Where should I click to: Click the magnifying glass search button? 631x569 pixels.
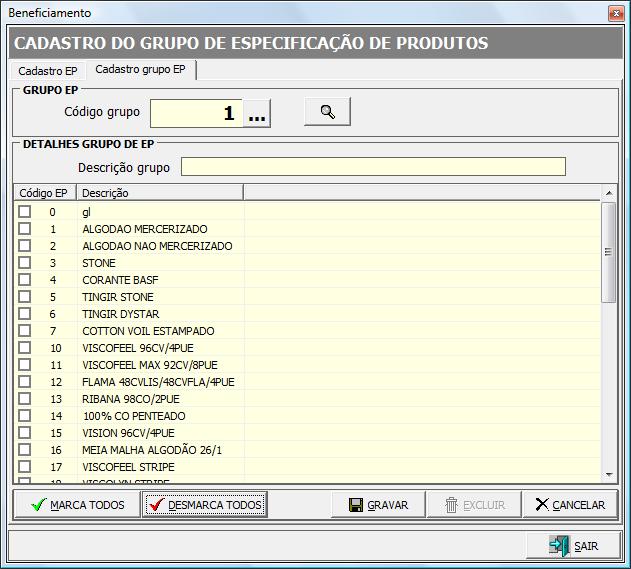click(328, 112)
